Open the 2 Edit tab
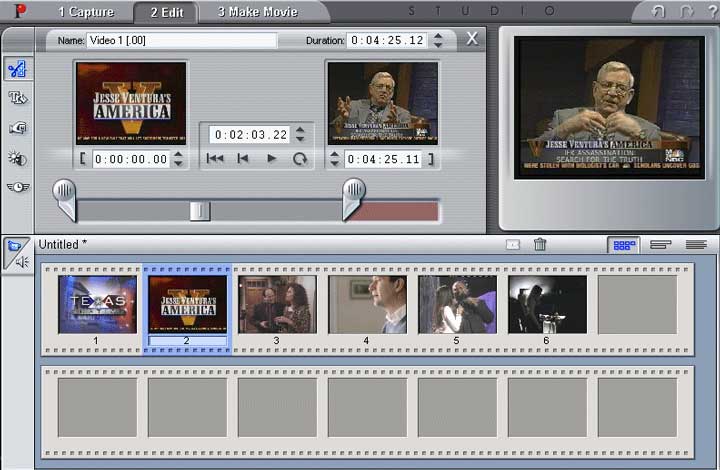The width and height of the screenshot is (720, 470). click(x=167, y=12)
